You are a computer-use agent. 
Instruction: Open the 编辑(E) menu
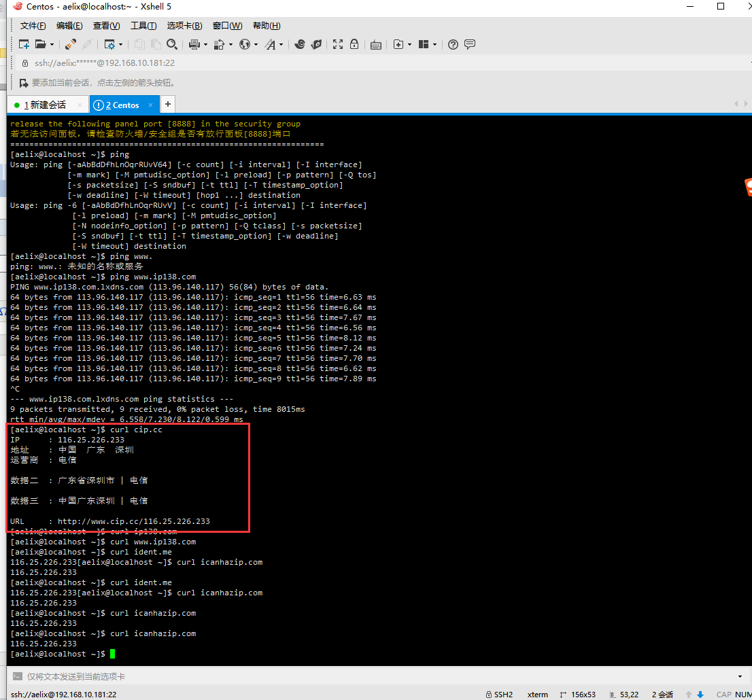[x=69, y=25]
